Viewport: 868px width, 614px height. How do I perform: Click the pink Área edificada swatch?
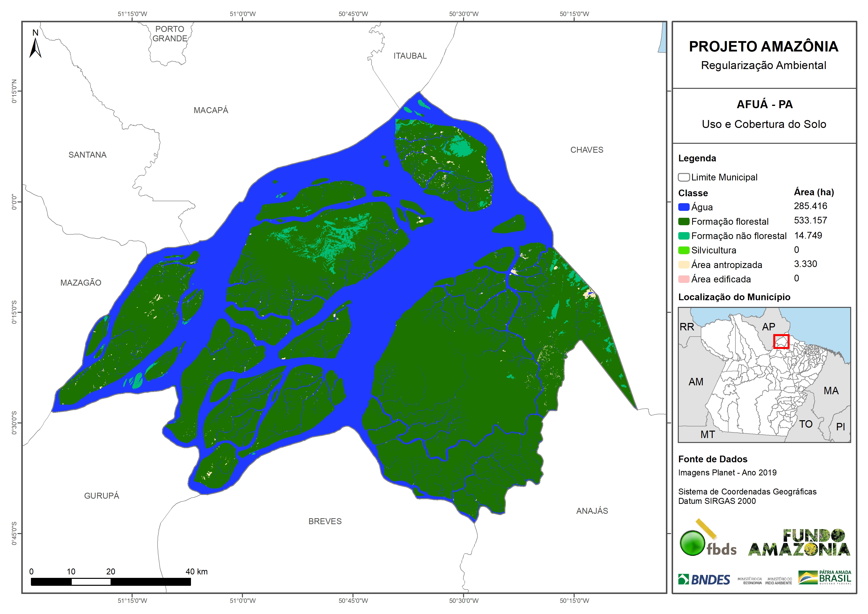(x=683, y=279)
